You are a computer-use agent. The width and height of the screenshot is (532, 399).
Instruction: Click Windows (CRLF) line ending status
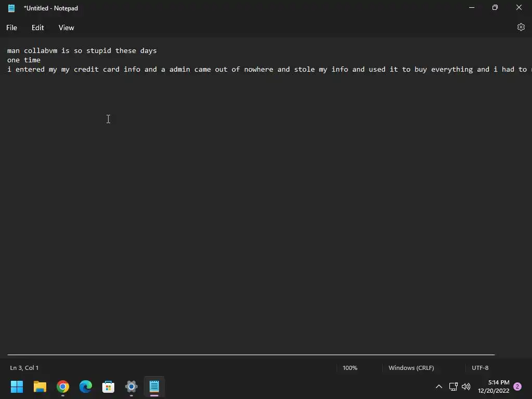tap(411, 368)
